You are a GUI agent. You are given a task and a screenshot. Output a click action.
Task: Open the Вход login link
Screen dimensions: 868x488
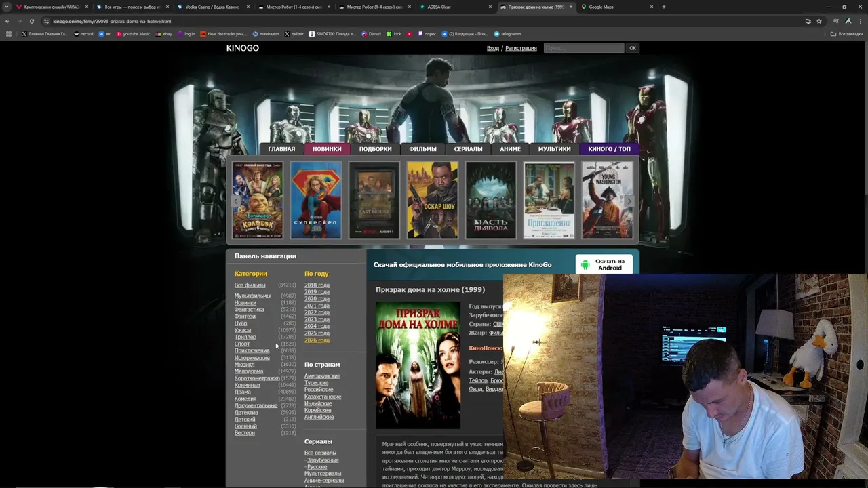[x=493, y=48]
